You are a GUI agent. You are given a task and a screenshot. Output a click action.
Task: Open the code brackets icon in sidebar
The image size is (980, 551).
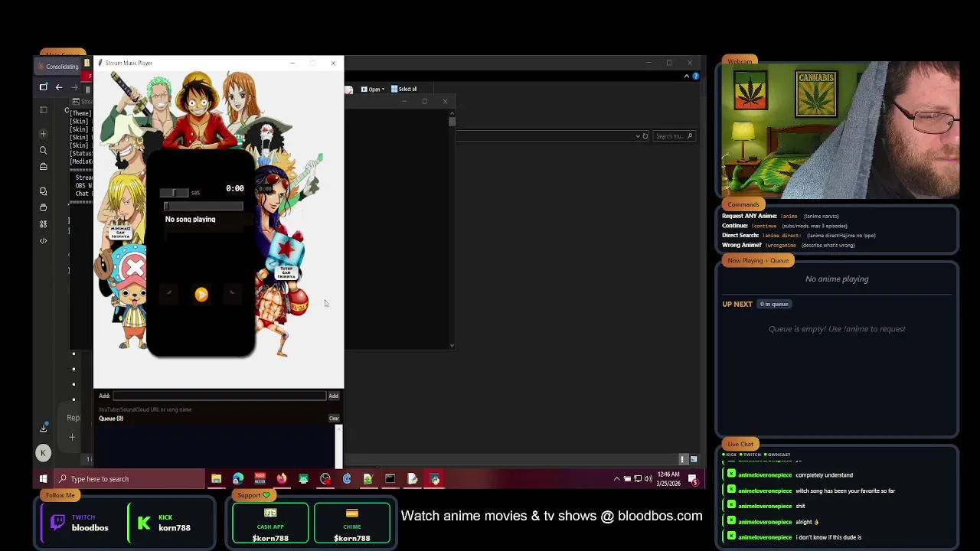[x=43, y=241]
